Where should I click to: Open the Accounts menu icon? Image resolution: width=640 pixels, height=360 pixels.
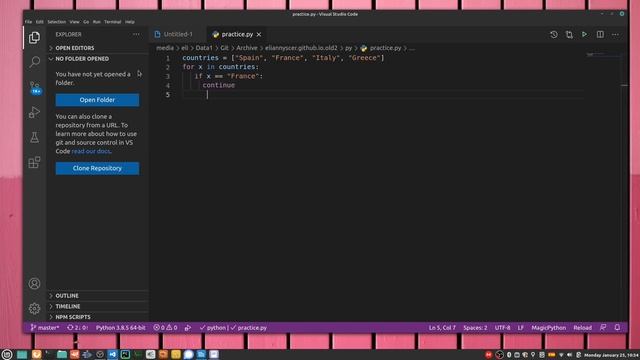click(34, 283)
